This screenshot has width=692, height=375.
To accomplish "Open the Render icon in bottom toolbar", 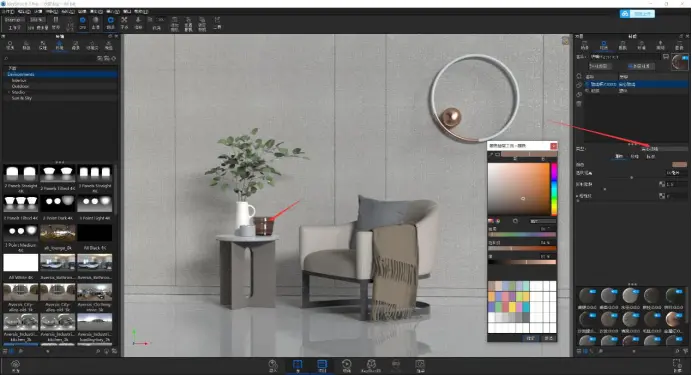I will [420, 366].
